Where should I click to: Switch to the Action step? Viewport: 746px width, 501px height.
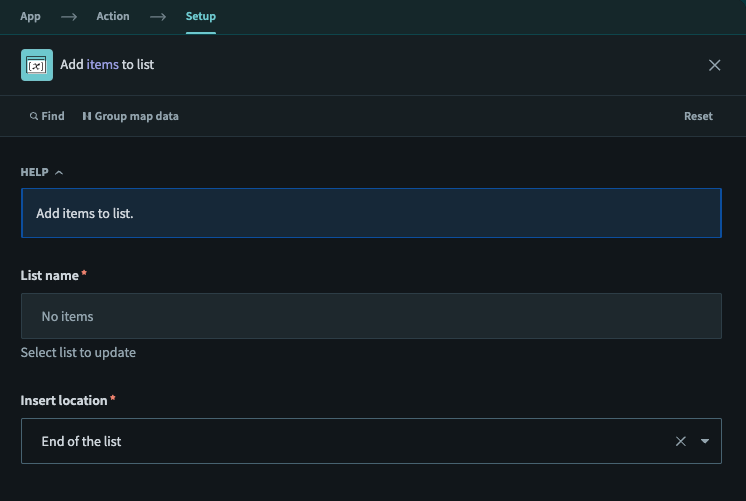[x=112, y=17]
